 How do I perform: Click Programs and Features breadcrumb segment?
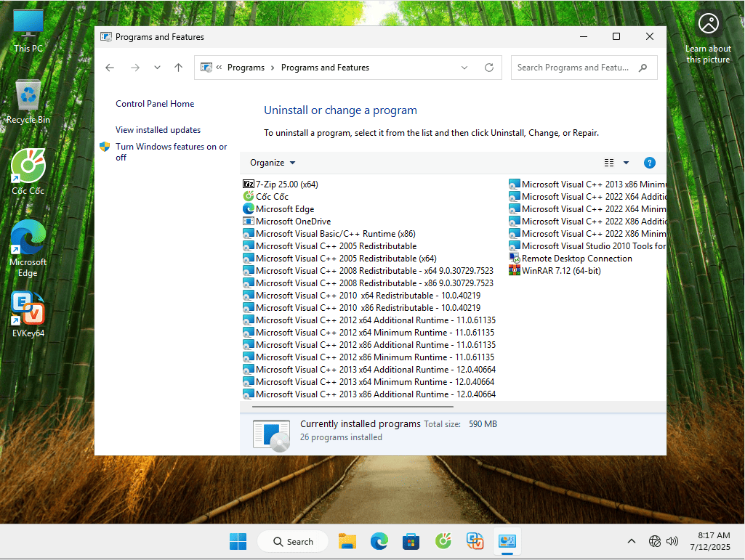click(x=325, y=68)
